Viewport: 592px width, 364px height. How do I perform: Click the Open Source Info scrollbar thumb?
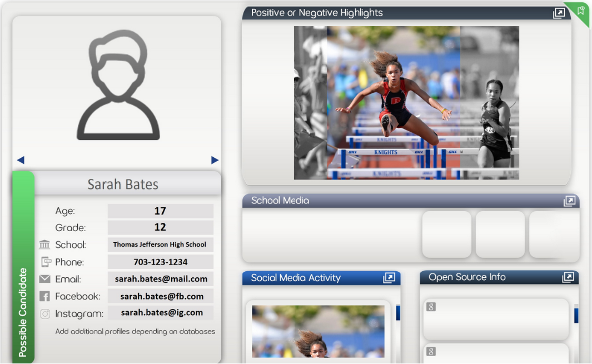[x=576, y=316]
